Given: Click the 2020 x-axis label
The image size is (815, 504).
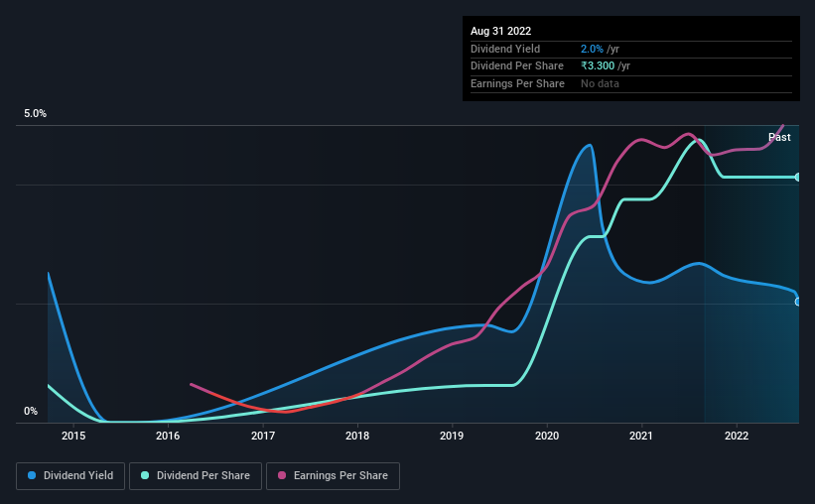Looking at the screenshot, I should click(547, 436).
